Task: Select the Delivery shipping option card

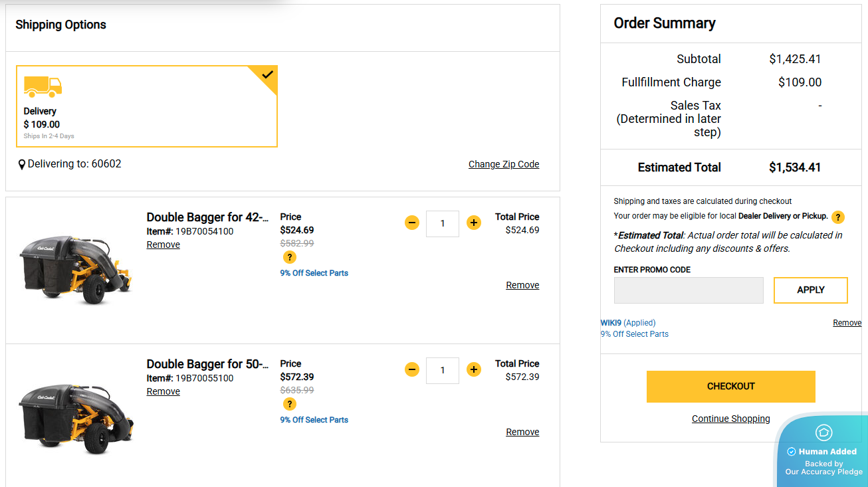Action: pyautogui.click(x=146, y=106)
